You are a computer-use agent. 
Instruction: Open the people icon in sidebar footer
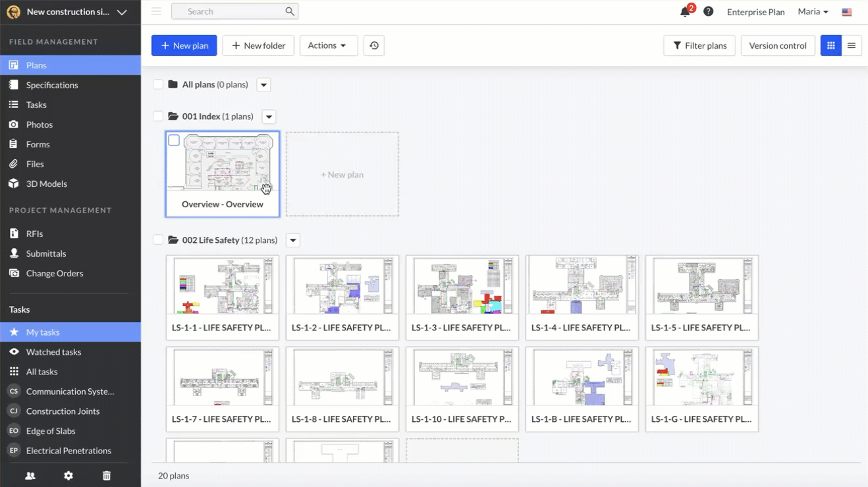pyautogui.click(x=30, y=476)
